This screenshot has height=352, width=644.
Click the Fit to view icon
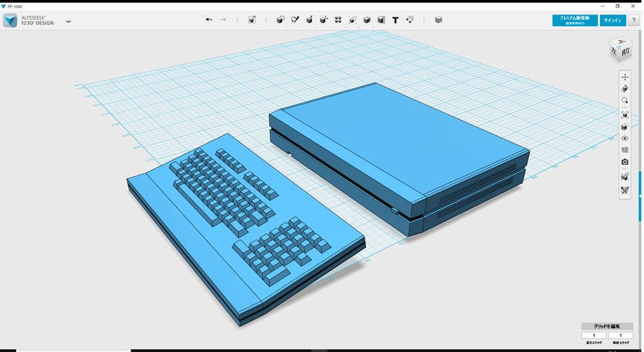625,115
